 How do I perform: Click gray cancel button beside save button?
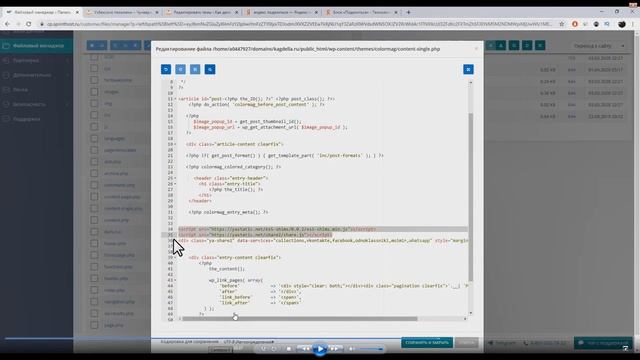coord(467,343)
